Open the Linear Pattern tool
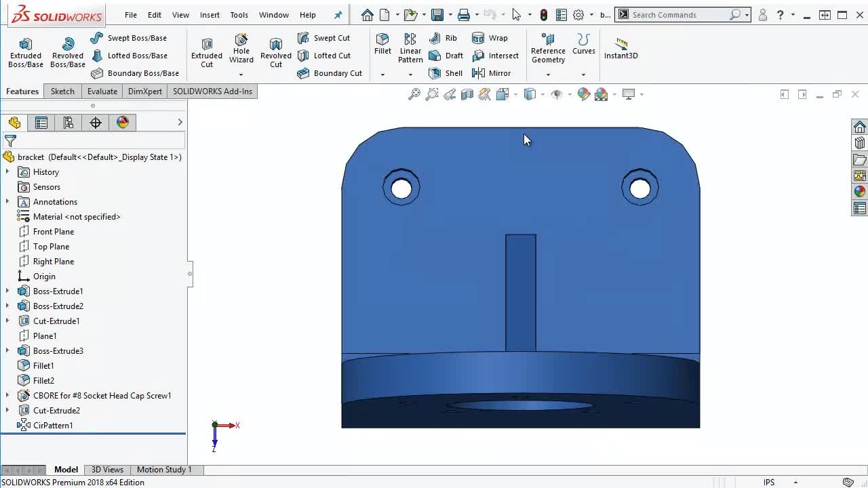The width and height of the screenshot is (868, 488). (x=410, y=47)
